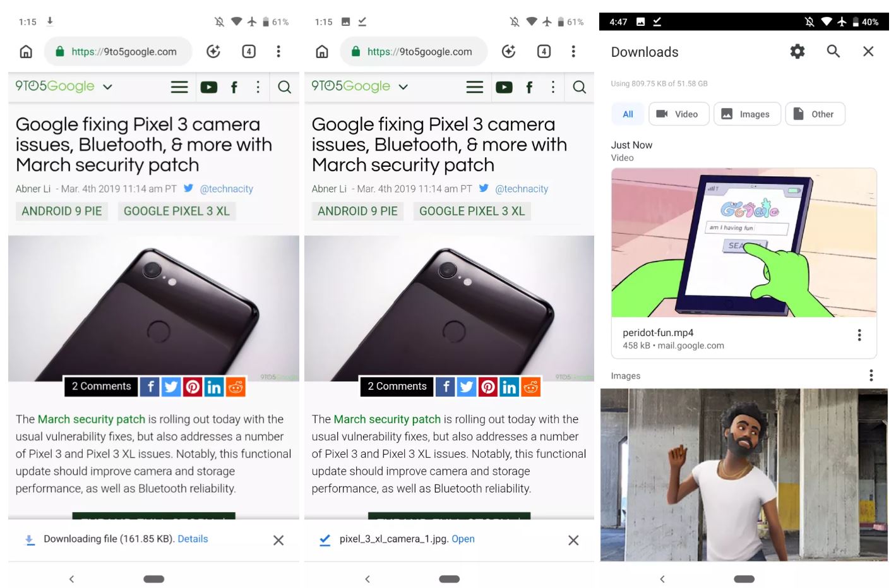Image resolution: width=896 pixels, height=588 pixels.
Task: Dismiss the 'Downloading file (161.85 KB)' bar
Action: click(278, 540)
